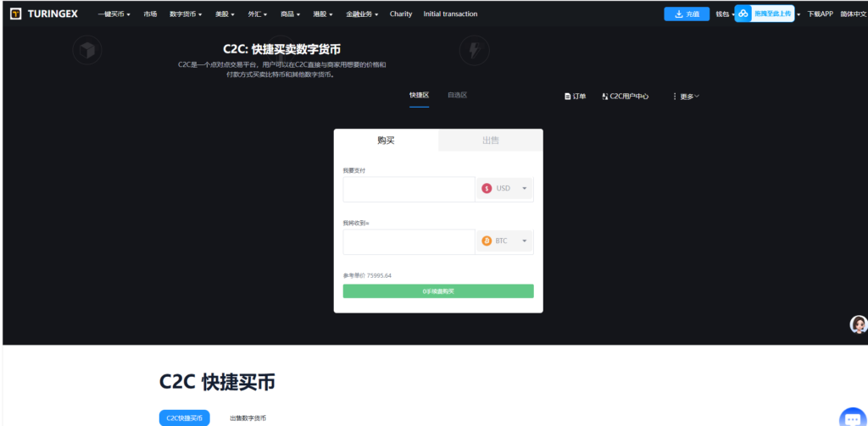Click the USD dollar currency icon

pyautogui.click(x=487, y=188)
